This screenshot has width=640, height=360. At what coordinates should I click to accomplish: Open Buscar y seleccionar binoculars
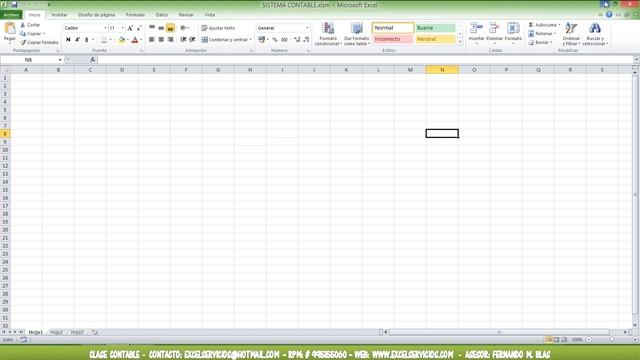point(595,34)
